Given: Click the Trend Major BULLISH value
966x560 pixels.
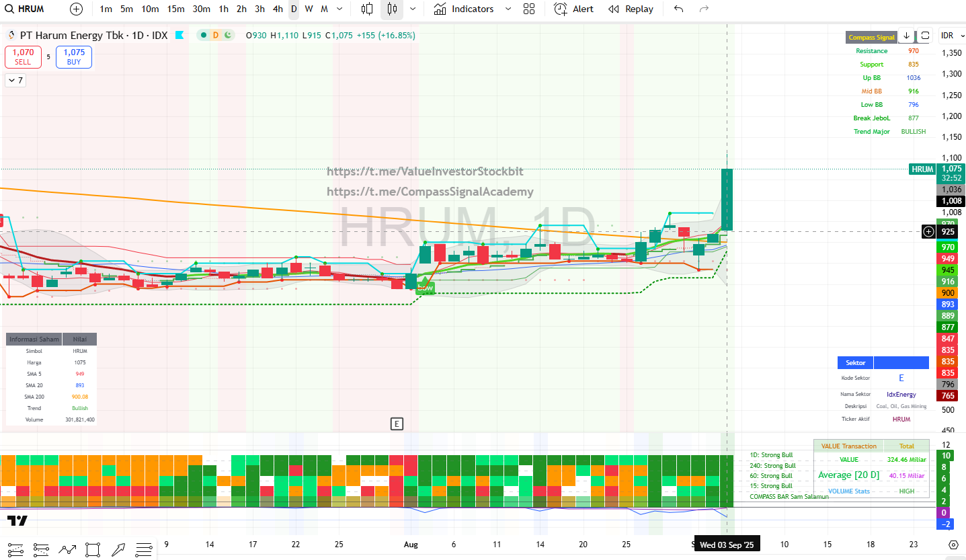Looking at the screenshot, I should [914, 132].
